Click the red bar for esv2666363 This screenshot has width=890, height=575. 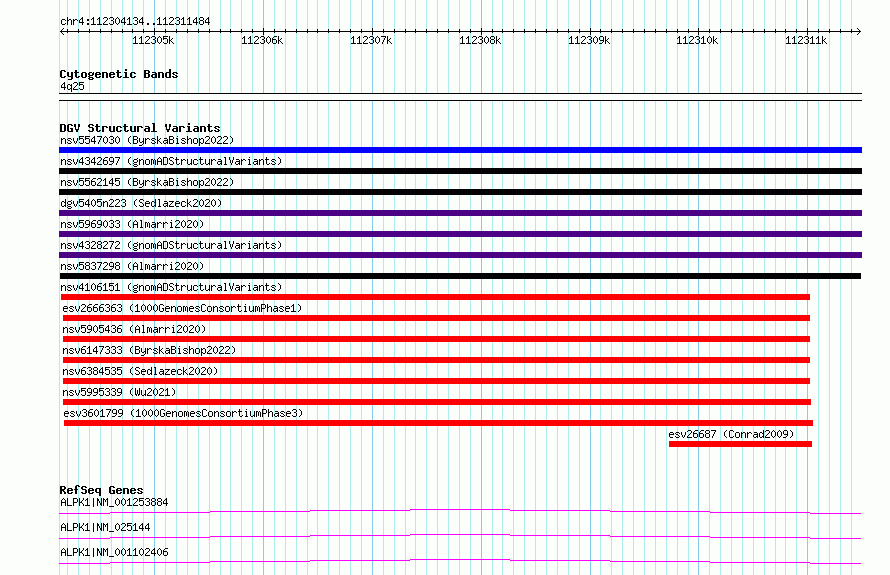(436, 318)
